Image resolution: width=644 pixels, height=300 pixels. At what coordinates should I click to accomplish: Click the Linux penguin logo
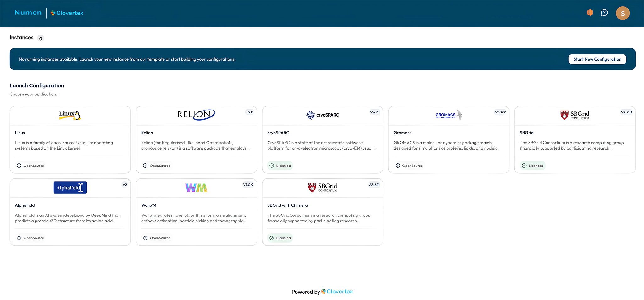(70, 115)
